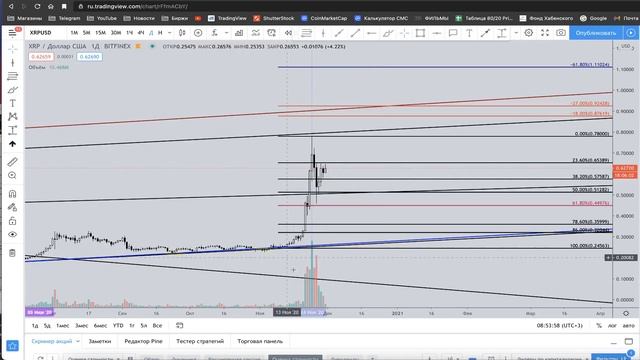This screenshot has height=360, width=640.
Task: Click the Опубликовать publish button
Action: 596,33
